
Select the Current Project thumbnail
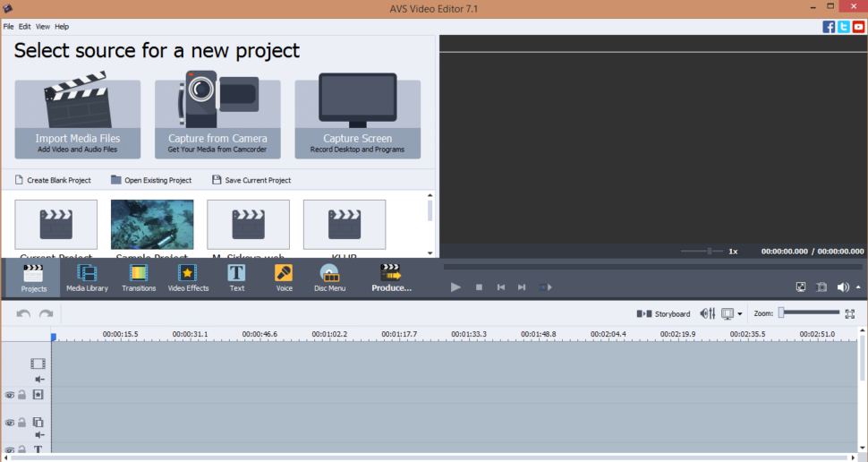tap(55, 225)
